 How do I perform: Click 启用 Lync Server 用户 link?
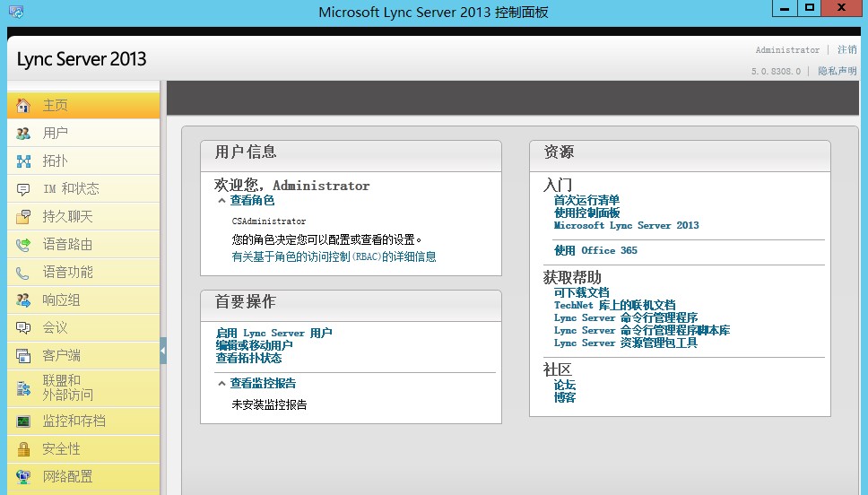274,333
